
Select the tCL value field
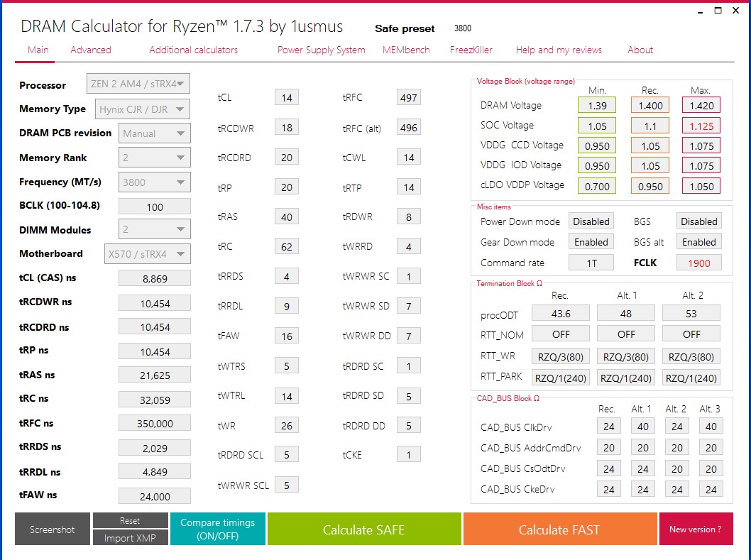tap(286, 97)
